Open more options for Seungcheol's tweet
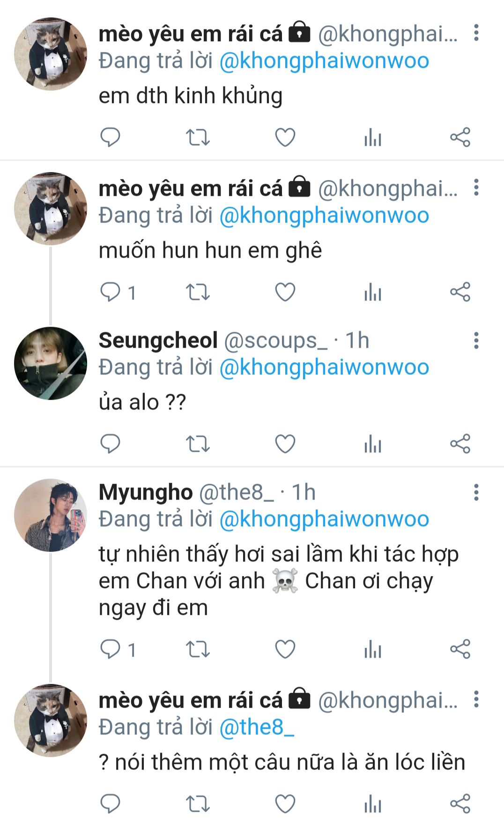 pos(476,340)
